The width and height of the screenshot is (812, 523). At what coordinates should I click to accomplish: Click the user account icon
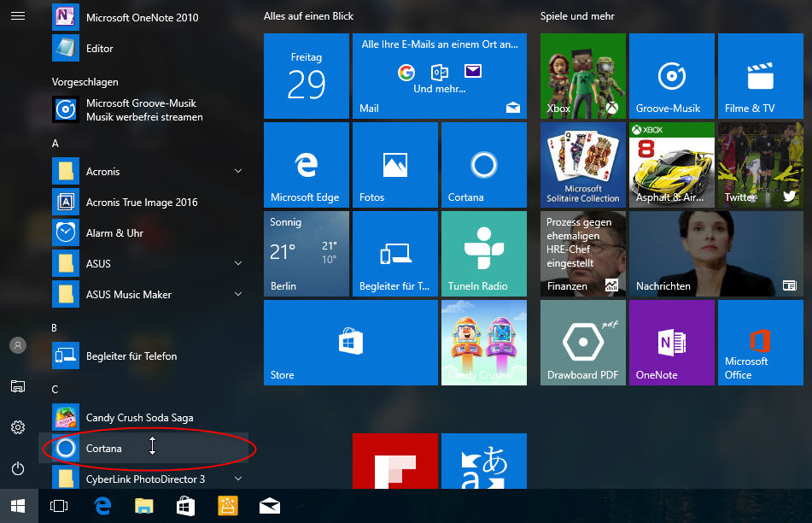[18, 345]
